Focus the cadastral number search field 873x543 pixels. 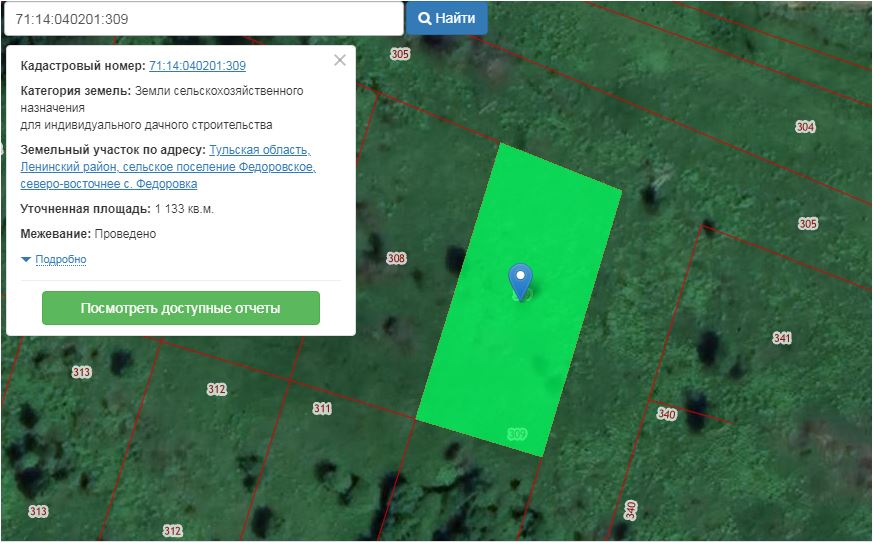[204, 19]
